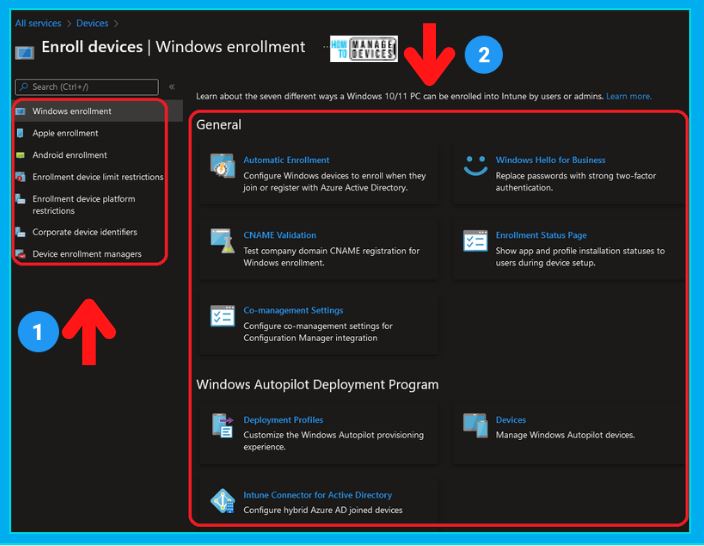This screenshot has height=546, width=704.
Task: Click the Autopilot Devices icon
Action: [475, 426]
